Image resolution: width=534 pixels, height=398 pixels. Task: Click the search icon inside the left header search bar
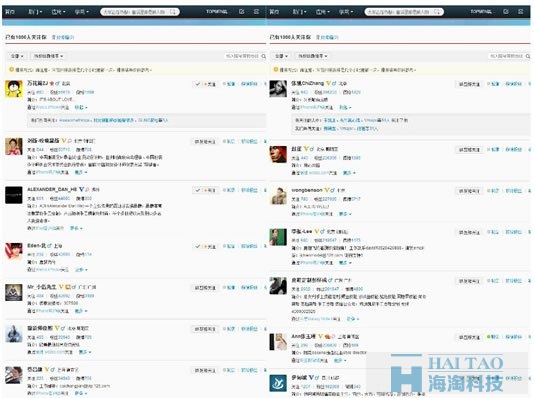(x=174, y=12)
